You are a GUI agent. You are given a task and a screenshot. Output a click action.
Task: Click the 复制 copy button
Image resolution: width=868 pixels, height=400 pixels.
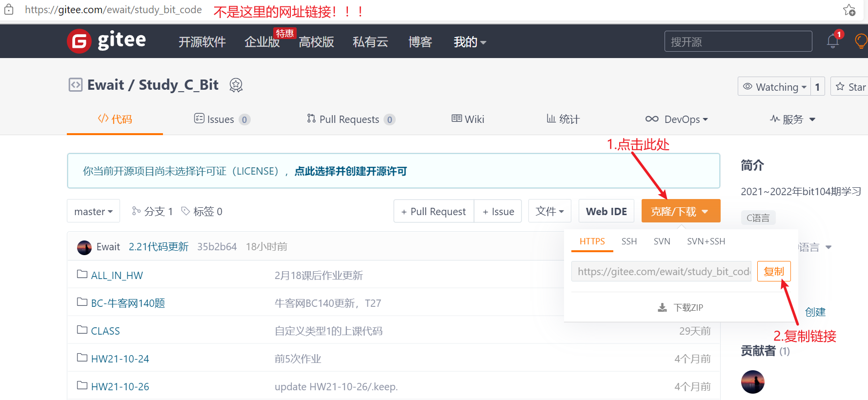[x=774, y=271]
